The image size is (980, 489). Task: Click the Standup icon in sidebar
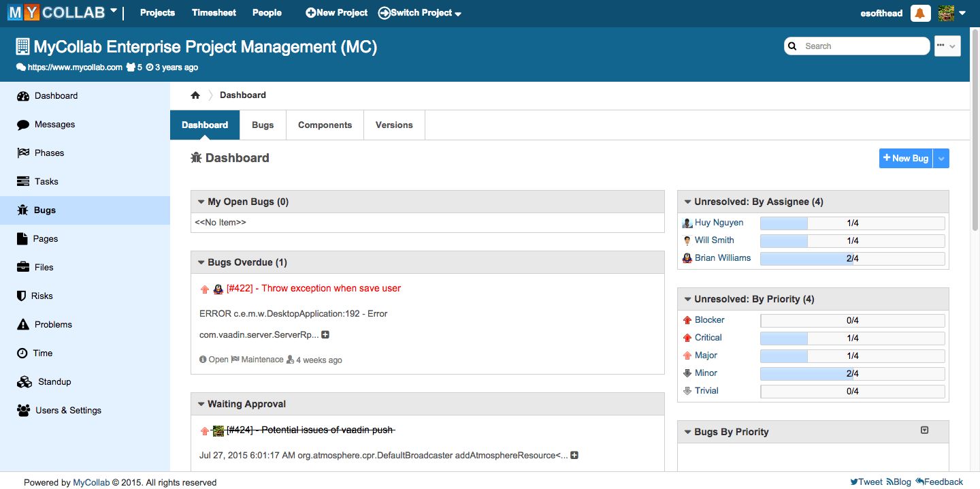[24, 381]
